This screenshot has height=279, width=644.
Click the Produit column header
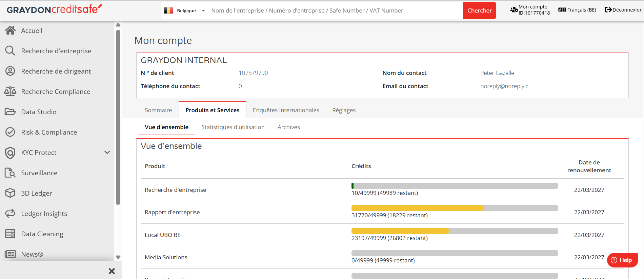[x=155, y=166]
